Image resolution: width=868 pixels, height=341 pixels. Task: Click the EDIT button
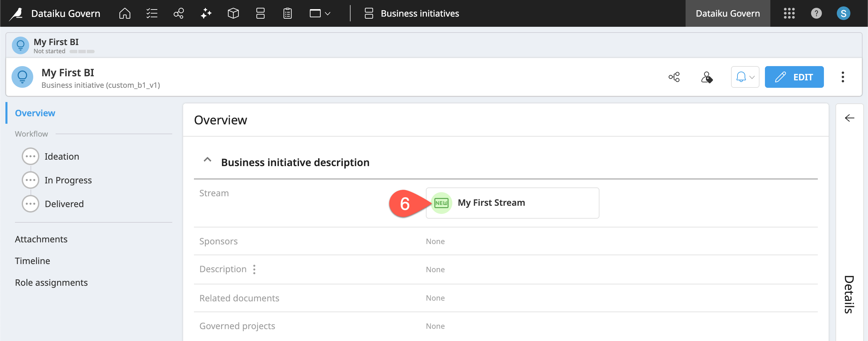point(794,77)
